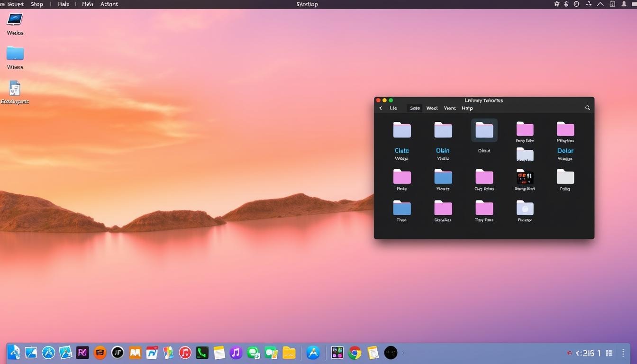Select the white "Fding" folder
The height and width of the screenshot is (364, 637).
565,177
